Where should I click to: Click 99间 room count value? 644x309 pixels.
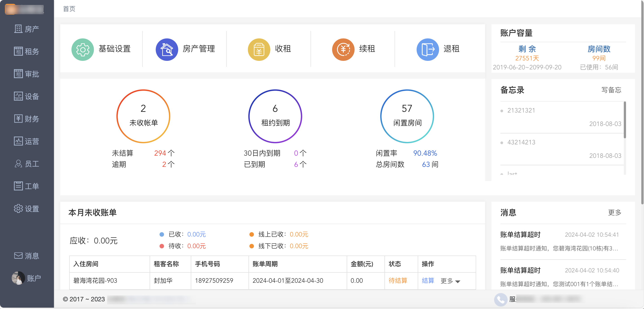point(599,58)
